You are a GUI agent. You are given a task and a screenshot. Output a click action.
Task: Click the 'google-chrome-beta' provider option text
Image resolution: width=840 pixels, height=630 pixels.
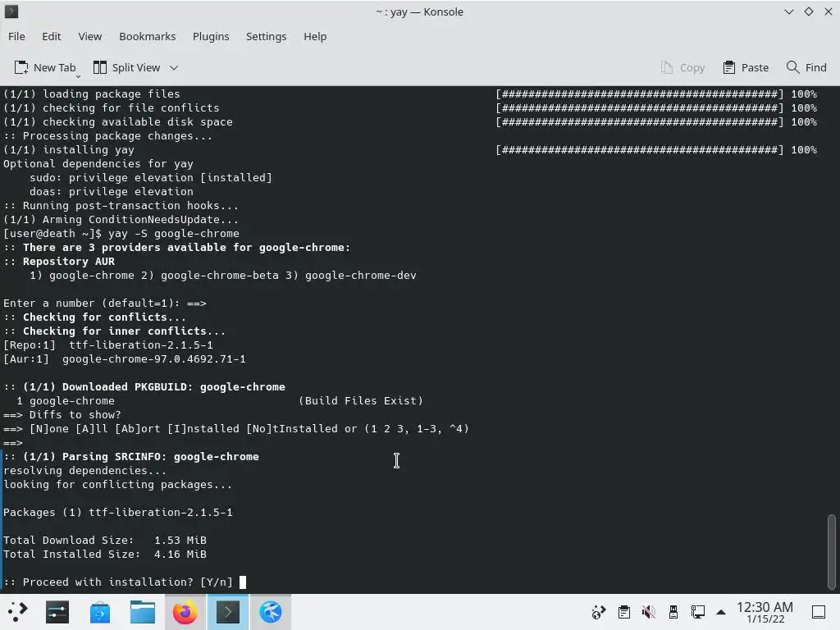(x=220, y=276)
